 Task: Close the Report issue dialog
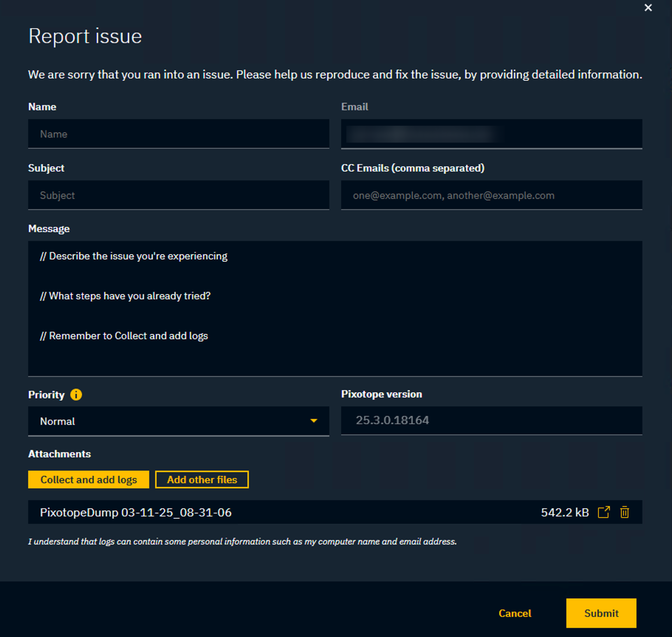tap(648, 8)
